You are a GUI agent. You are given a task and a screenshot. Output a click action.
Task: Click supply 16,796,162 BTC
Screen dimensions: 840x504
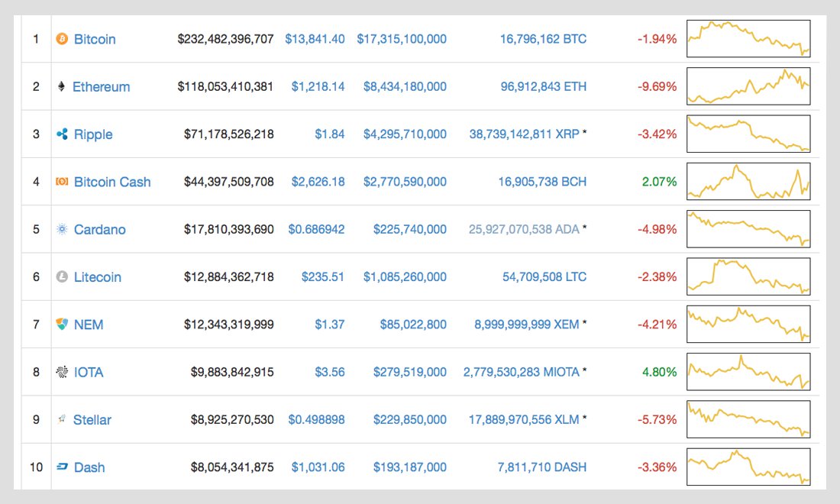(543, 39)
